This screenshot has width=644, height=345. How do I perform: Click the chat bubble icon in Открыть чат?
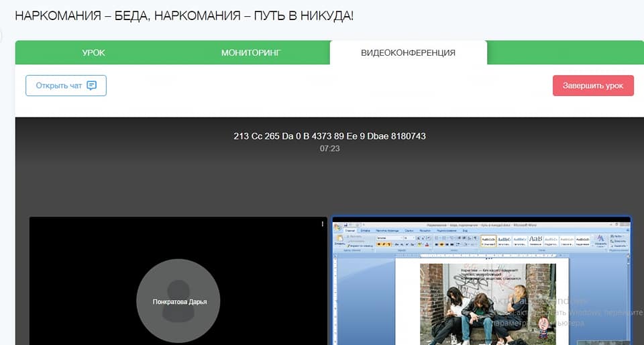pyautogui.click(x=92, y=85)
